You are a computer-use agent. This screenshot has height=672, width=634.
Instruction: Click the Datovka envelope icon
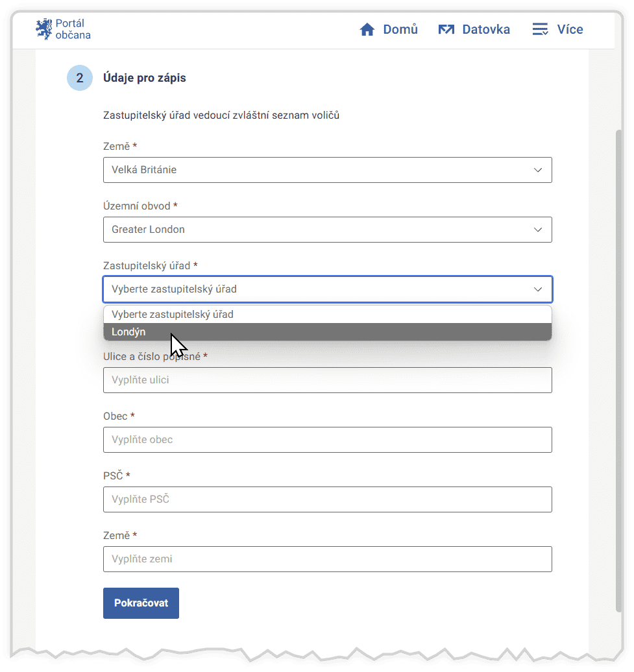point(446,30)
